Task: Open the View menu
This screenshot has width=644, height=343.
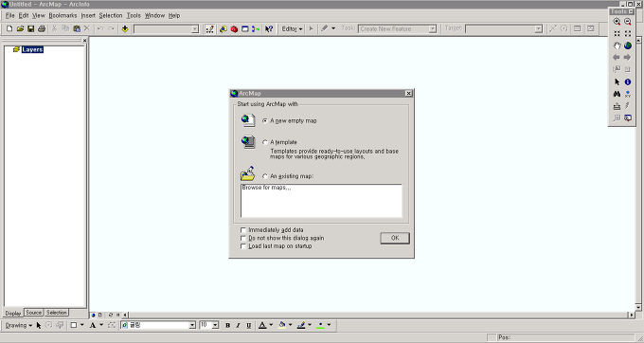Action: point(38,15)
